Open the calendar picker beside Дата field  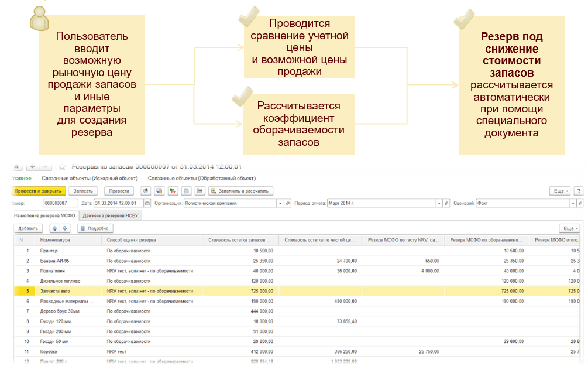(x=147, y=203)
